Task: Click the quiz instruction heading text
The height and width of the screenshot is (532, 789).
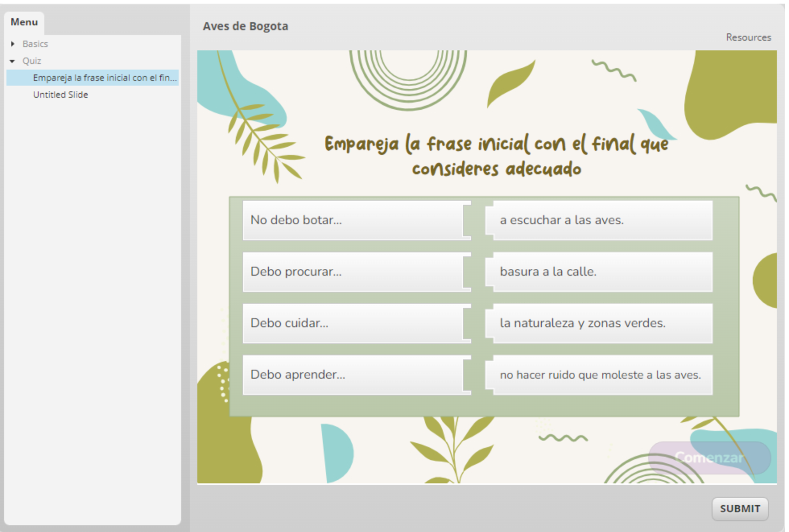Action: click(496, 156)
